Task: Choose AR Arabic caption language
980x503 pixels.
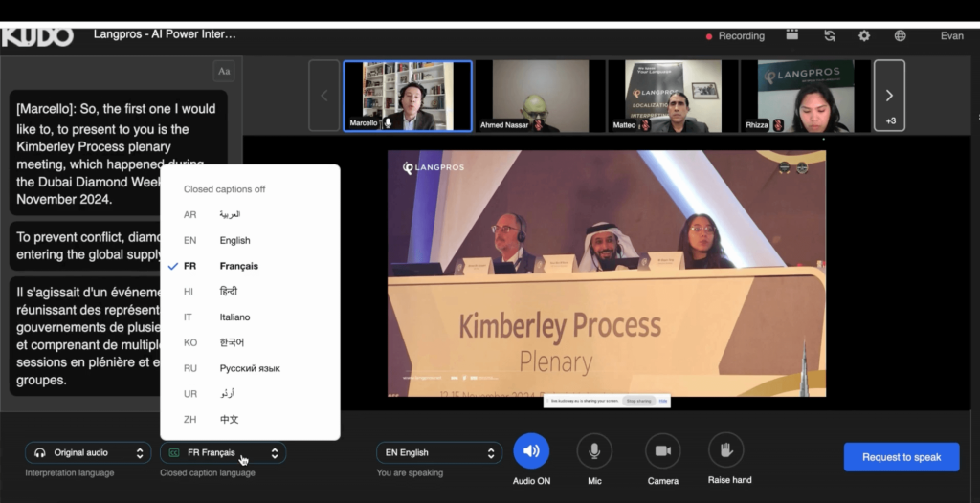Action: (x=250, y=215)
